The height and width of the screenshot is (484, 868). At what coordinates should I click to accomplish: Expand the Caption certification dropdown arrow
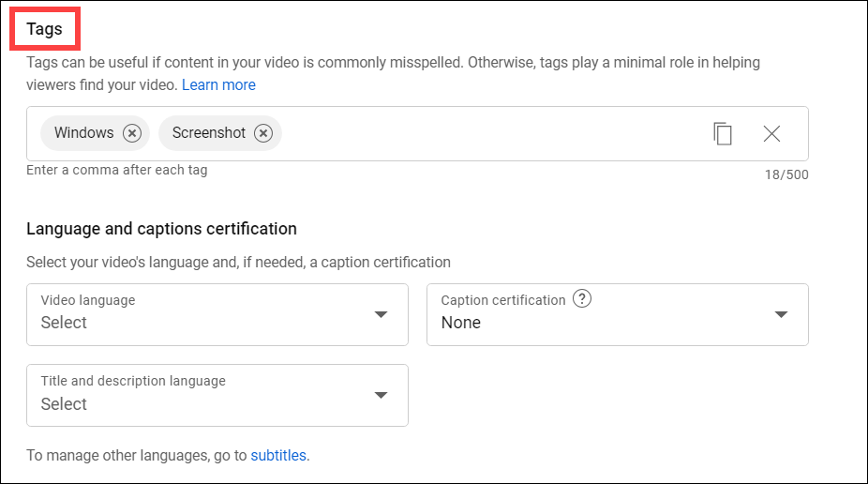[x=781, y=314]
